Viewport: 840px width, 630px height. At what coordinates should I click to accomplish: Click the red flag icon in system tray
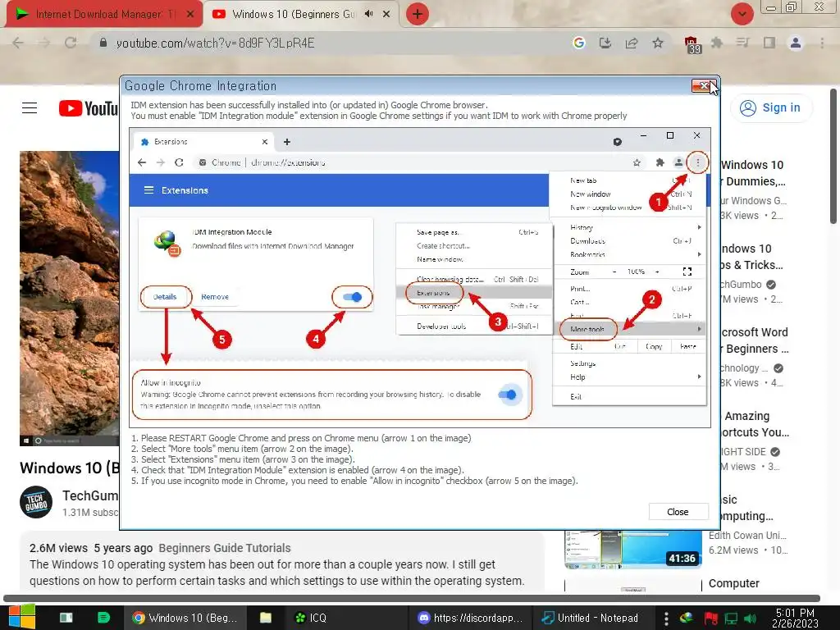[711, 619]
